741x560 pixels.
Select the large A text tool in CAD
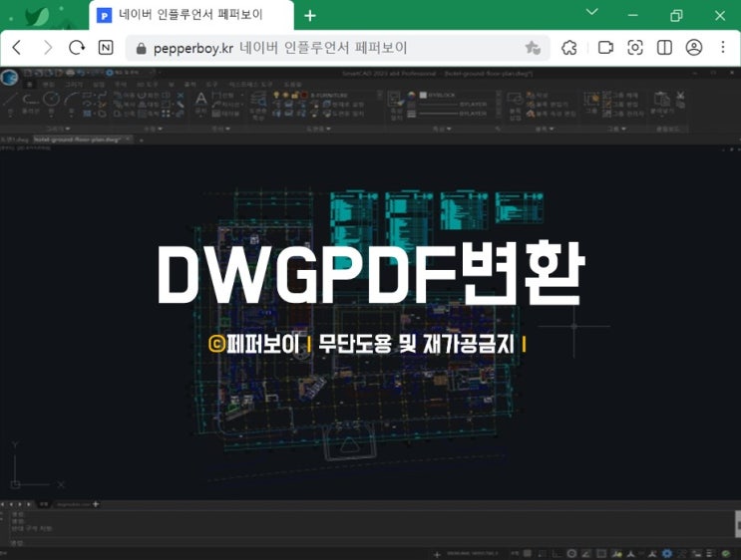click(200, 99)
